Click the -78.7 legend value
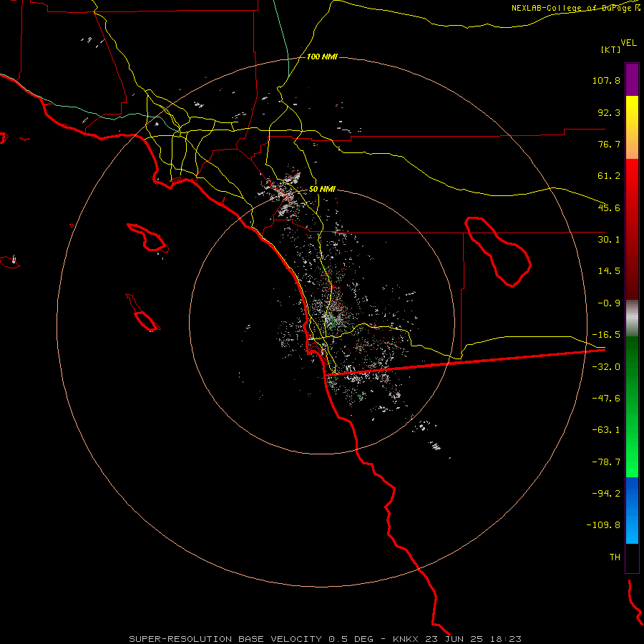This screenshot has width=644, height=644. tap(606, 462)
